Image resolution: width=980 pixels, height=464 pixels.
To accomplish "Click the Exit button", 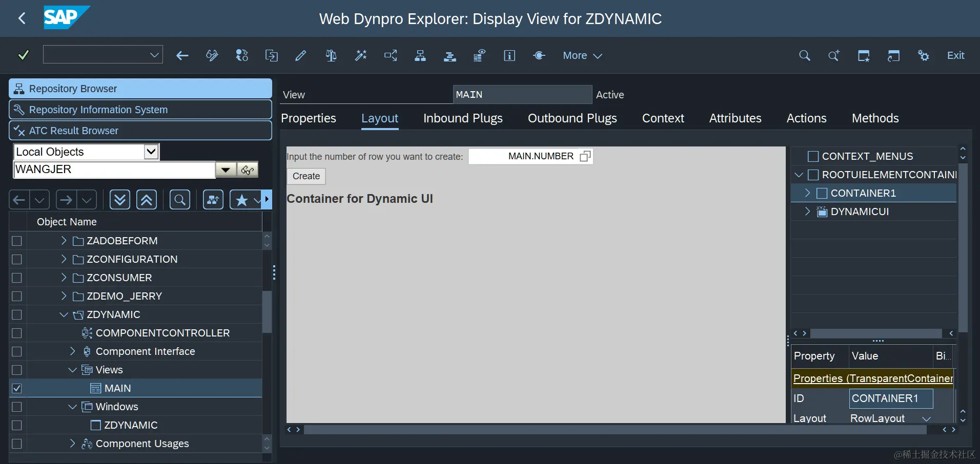I will 955,55.
